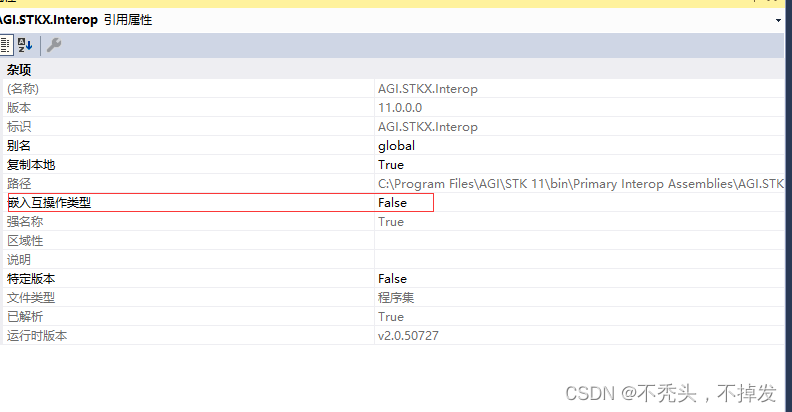Viewport: 792px width, 412px height.
Task: Click the 运行时版本 property label
Action: click(x=37, y=336)
